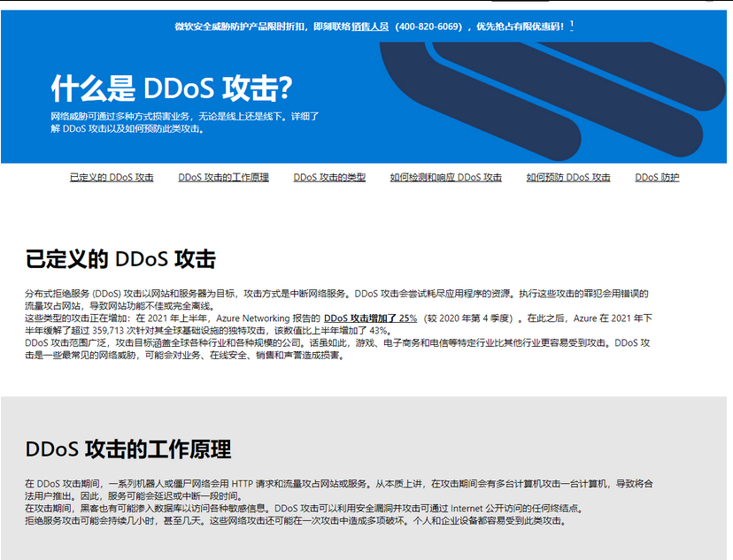Open DDoS 攻击的工作原理 navigation link
This screenshot has height=560, width=733.
coord(223,178)
